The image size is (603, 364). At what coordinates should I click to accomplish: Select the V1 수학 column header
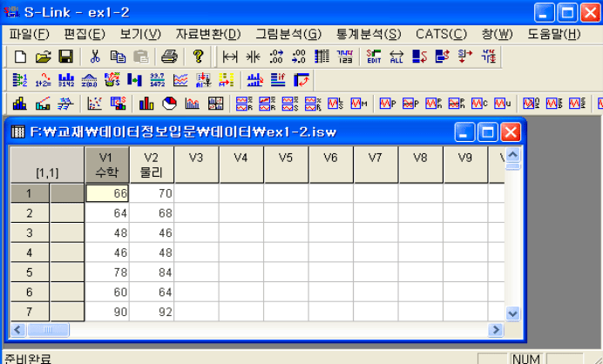(107, 165)
